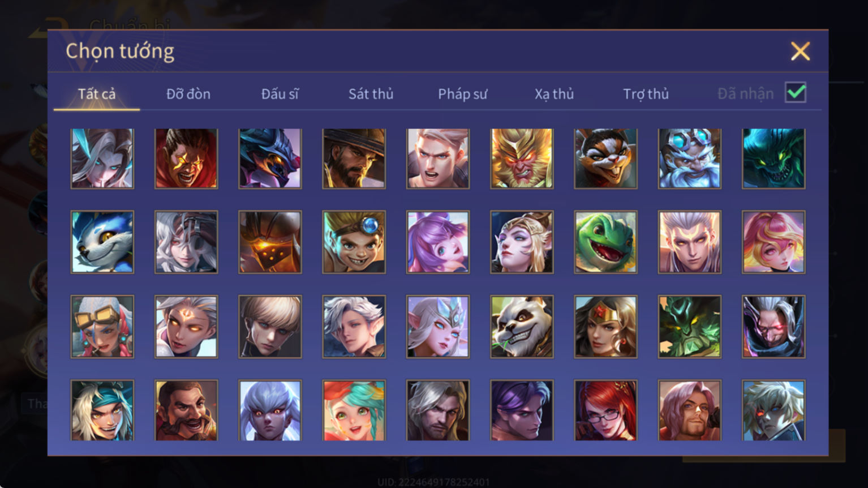Select the white-bearded goggles dwarf hero
Viewport: 868px width, 488px height.
689,159
